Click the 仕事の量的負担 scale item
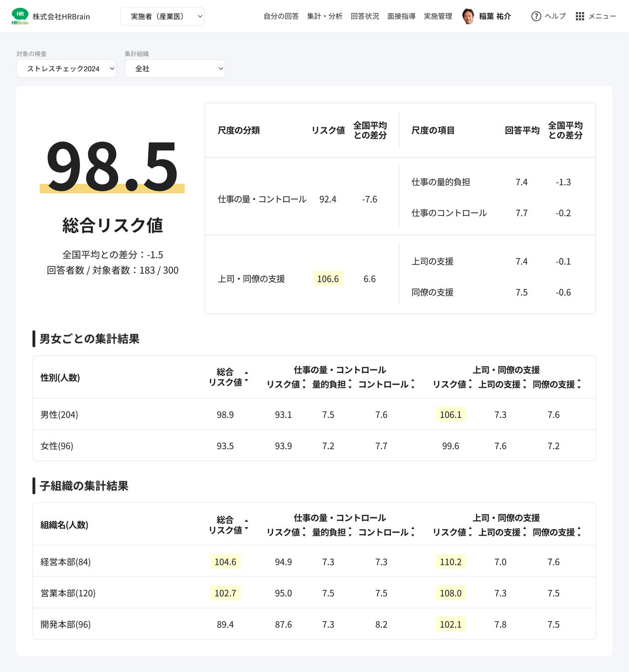The image size is (629, 672). 441,182
